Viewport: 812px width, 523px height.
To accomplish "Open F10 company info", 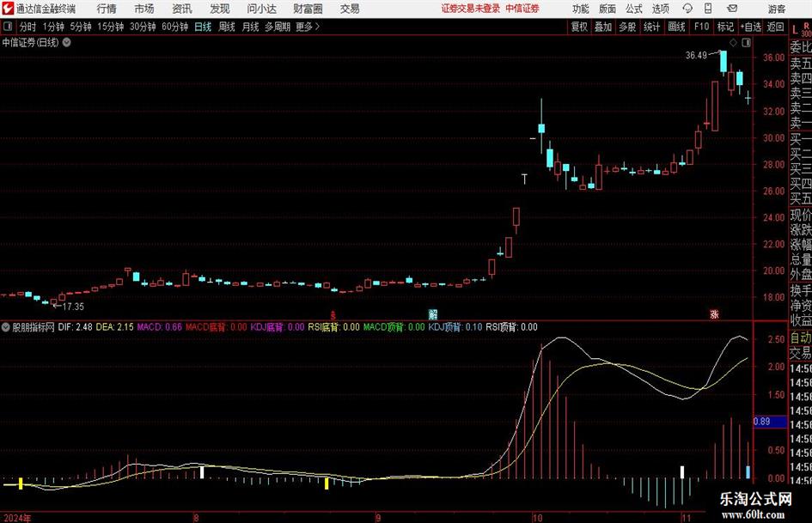I will (x=702, y=27).
